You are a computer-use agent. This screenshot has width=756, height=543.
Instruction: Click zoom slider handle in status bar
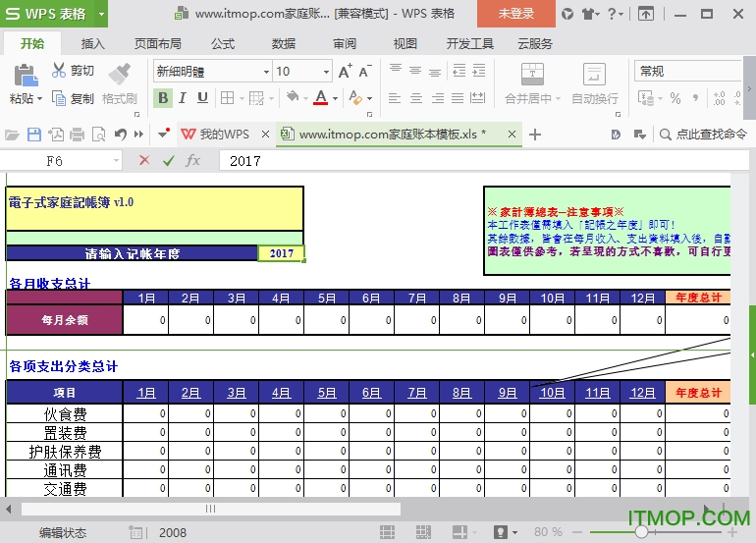pos(641,532)
